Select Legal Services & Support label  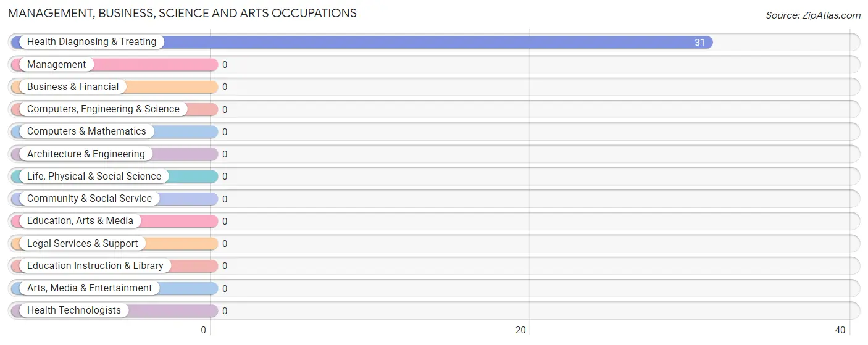click(83, 243)
